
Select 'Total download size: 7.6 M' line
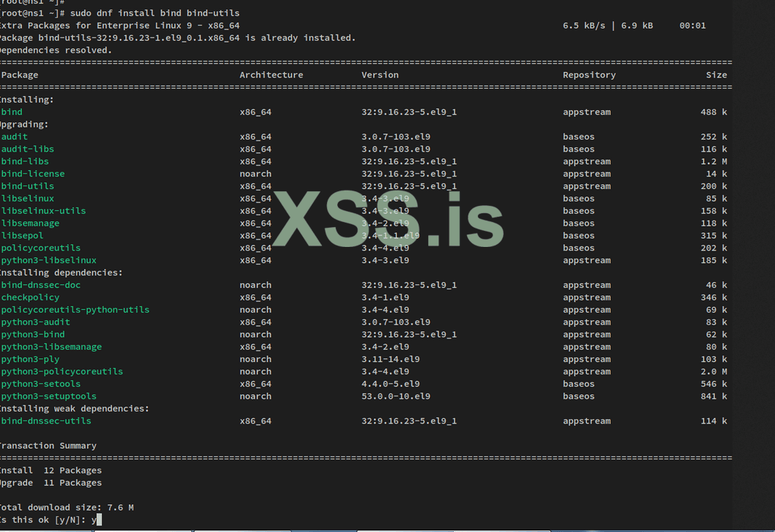[x=67, y=507]
